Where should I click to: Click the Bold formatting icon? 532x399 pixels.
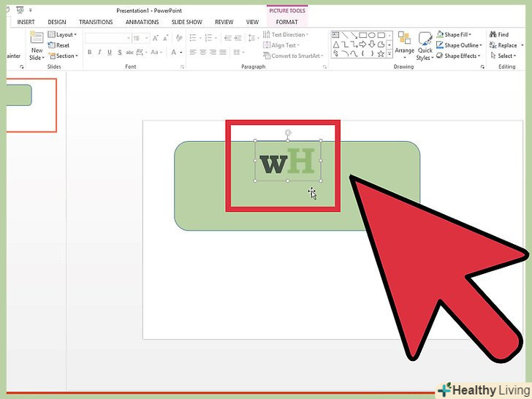coord(90,53)
